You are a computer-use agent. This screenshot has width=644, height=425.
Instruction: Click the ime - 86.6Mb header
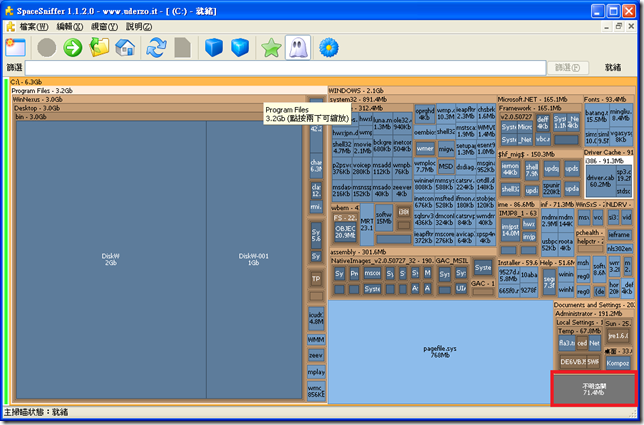coord(518,204)
